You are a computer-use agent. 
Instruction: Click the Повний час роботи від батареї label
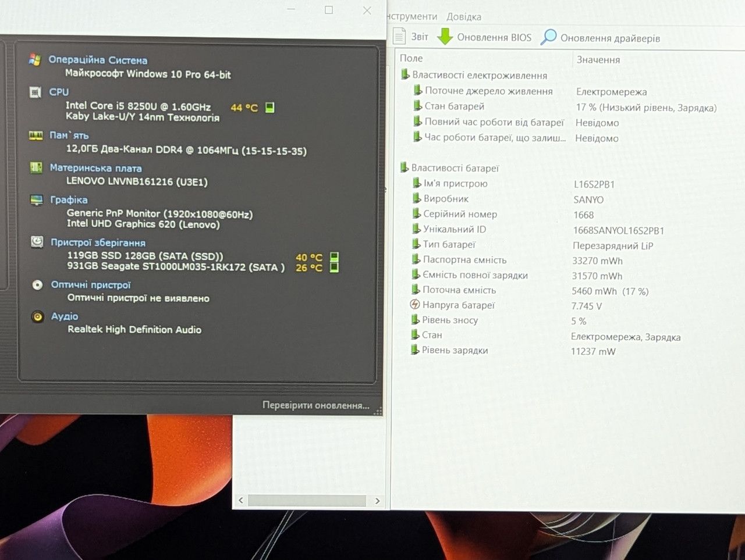494,122
